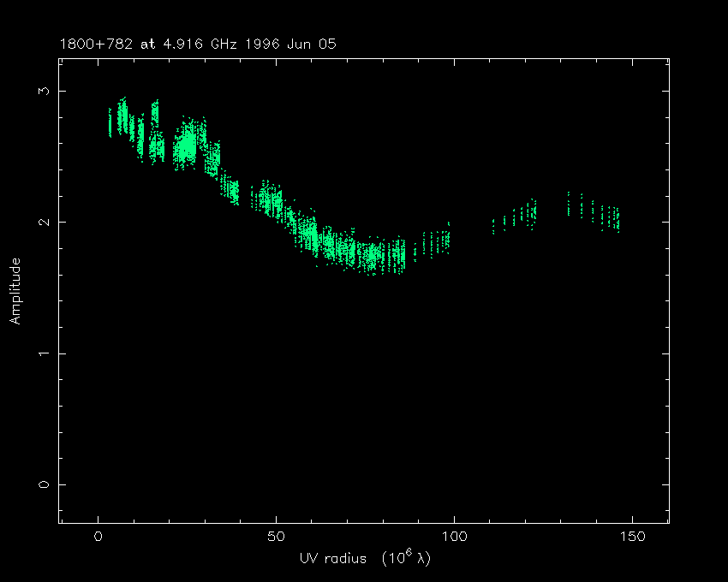The width and height of the screenshot is (728, 582).
Task: Select the "UV radius" x-axis label
Action: 331,558
